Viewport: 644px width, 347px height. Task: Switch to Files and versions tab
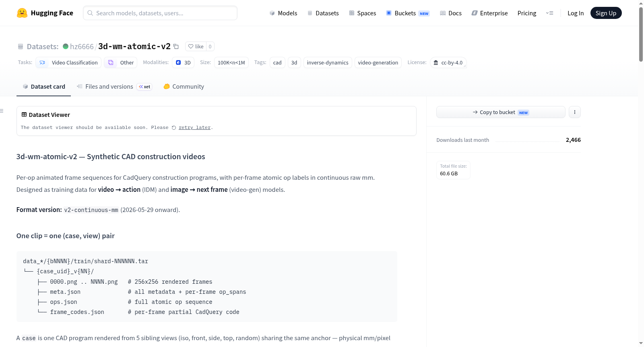tap(114, 87)
